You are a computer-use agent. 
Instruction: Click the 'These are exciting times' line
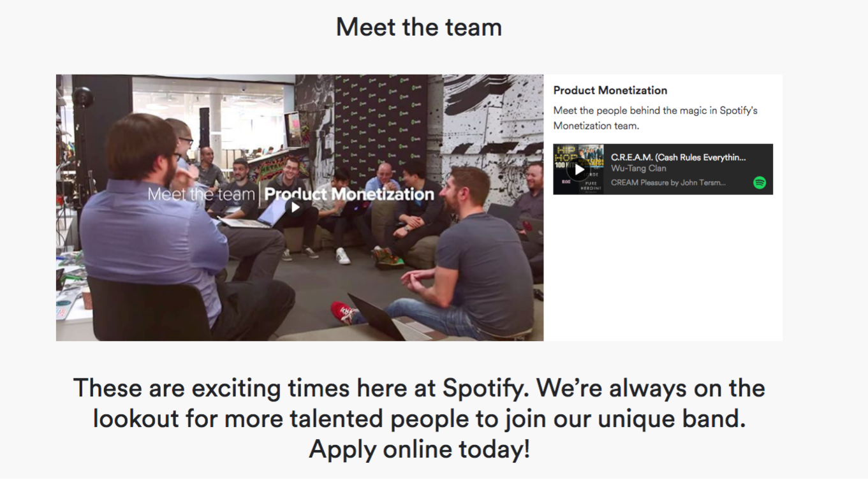419,388
